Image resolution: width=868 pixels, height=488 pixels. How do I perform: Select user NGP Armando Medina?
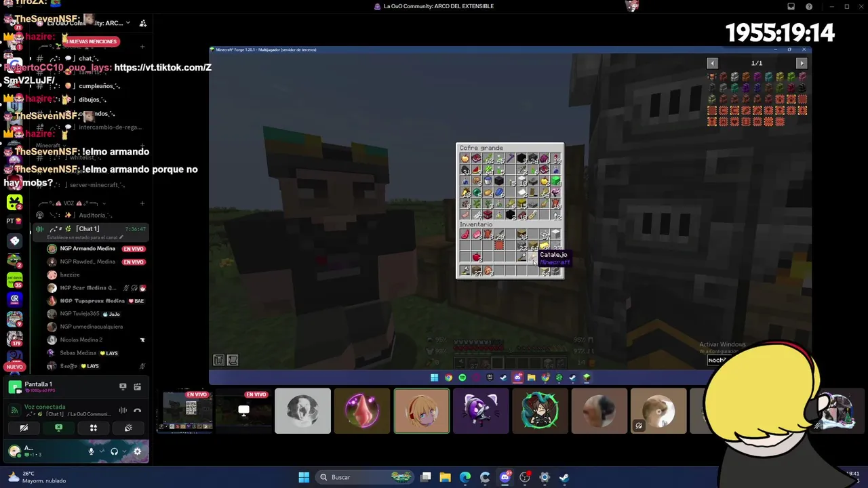point(96,249)
